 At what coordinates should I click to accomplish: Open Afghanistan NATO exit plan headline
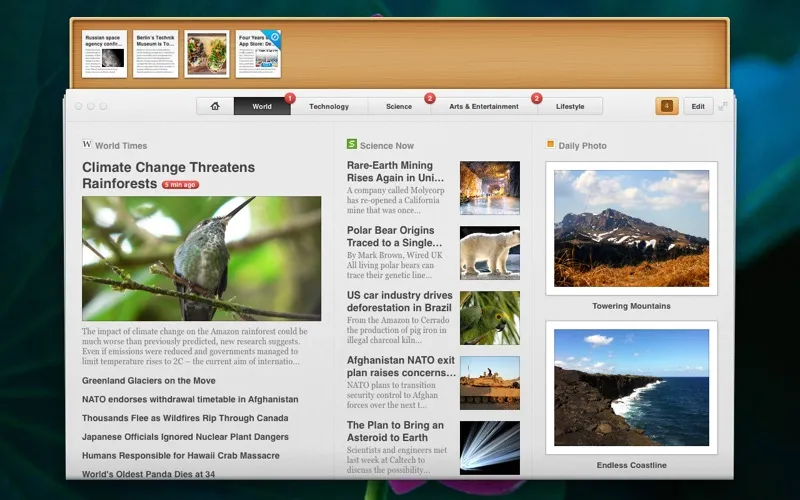401,366
